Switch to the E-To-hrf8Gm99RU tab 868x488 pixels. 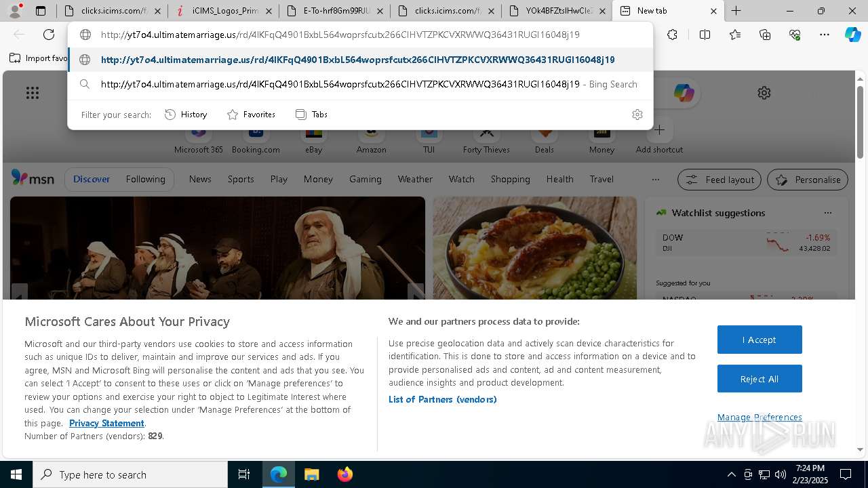[x=335, y=11]
